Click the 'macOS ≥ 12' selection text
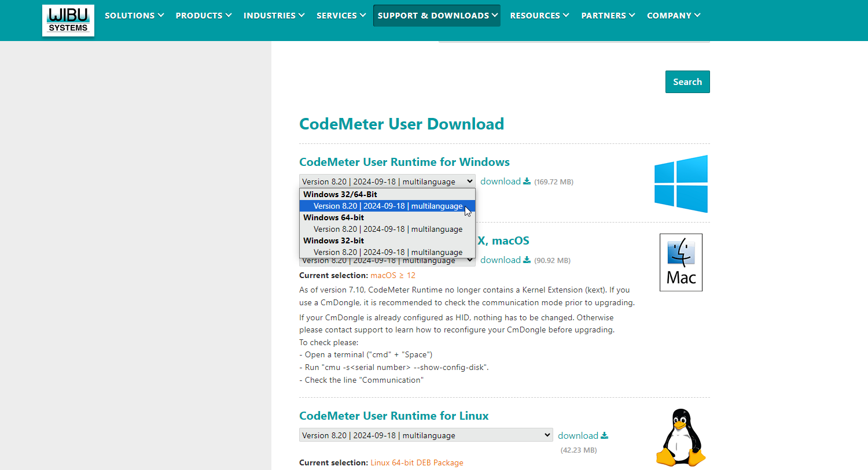 point(393,276)
